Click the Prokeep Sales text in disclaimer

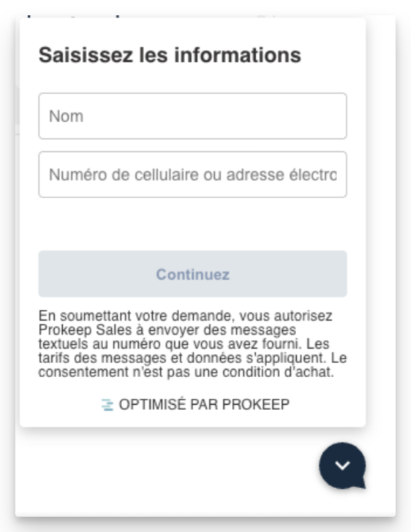85,330
